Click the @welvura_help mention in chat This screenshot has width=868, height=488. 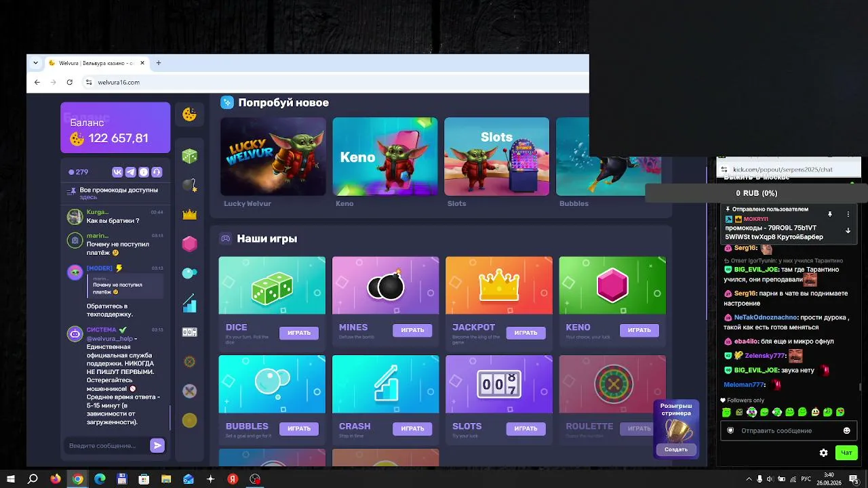109,339
